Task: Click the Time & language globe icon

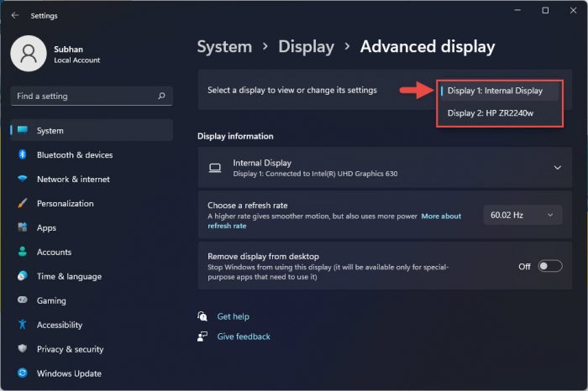Action: click(22, 277)
